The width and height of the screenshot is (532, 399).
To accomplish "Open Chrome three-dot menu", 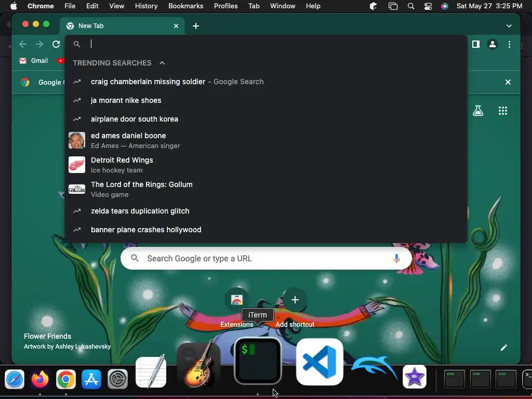I will pos(509,44).
